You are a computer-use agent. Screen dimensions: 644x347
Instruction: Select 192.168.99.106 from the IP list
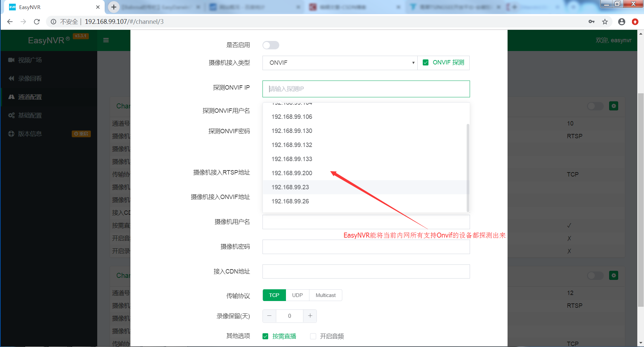[x=365, y=117]
